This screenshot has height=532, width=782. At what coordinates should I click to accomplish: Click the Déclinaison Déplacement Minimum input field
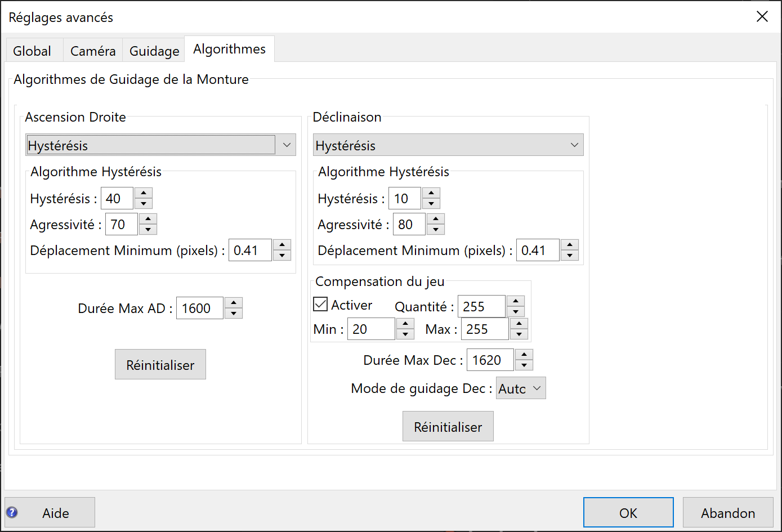pyautogui.click(x=537, y=251)
